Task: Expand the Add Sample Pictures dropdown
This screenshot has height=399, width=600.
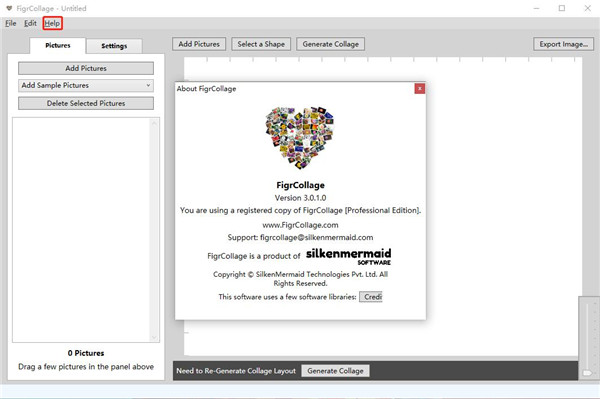Action: 86,85
